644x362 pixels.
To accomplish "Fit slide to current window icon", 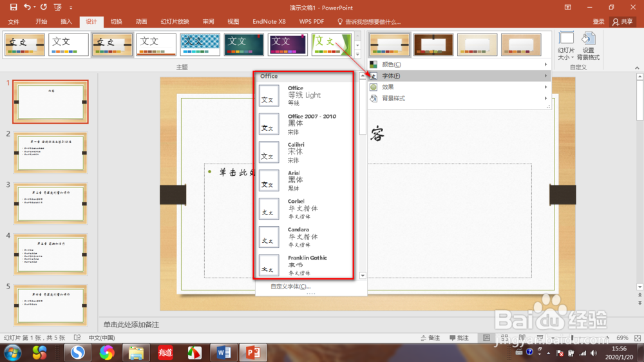I will point(638,338).
